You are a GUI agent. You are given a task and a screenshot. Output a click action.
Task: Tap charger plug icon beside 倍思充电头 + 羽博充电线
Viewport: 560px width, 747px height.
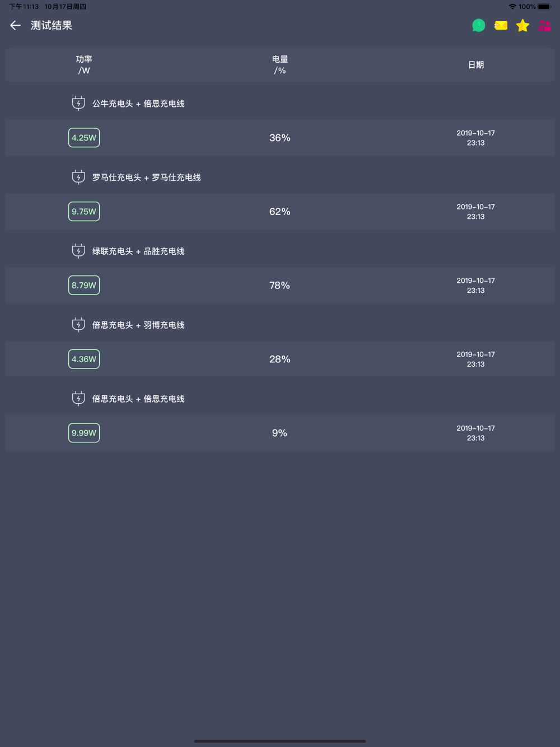coord(78,325)
